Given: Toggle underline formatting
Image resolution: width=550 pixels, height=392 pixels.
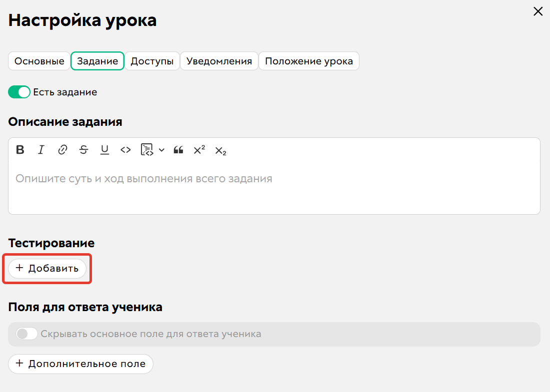Looking at the screenshot, I should [104, 149].
